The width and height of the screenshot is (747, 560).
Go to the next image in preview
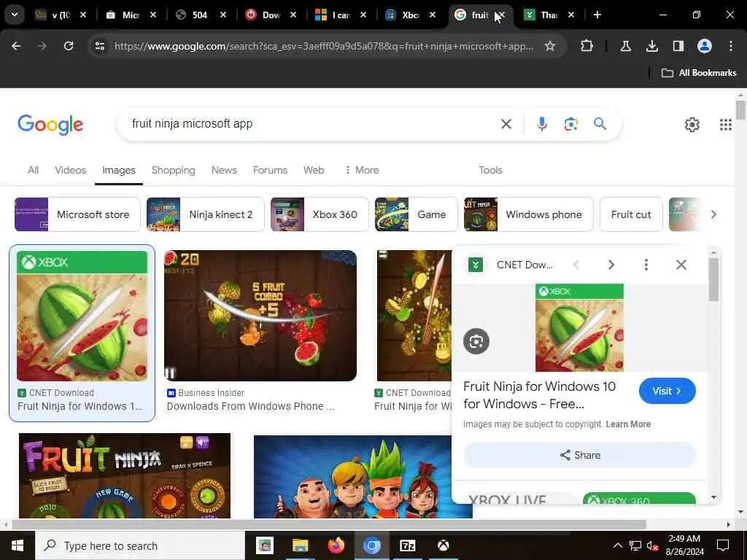click(611, 265)
